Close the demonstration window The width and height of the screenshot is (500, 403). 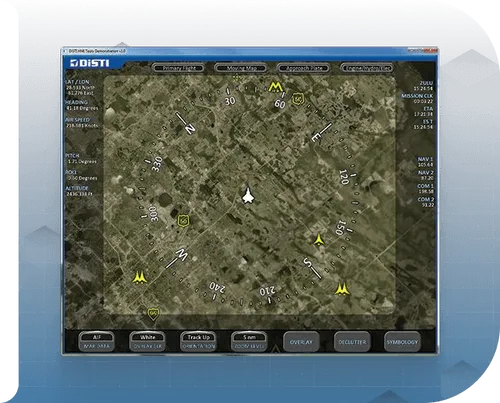[x=432, y=50]
